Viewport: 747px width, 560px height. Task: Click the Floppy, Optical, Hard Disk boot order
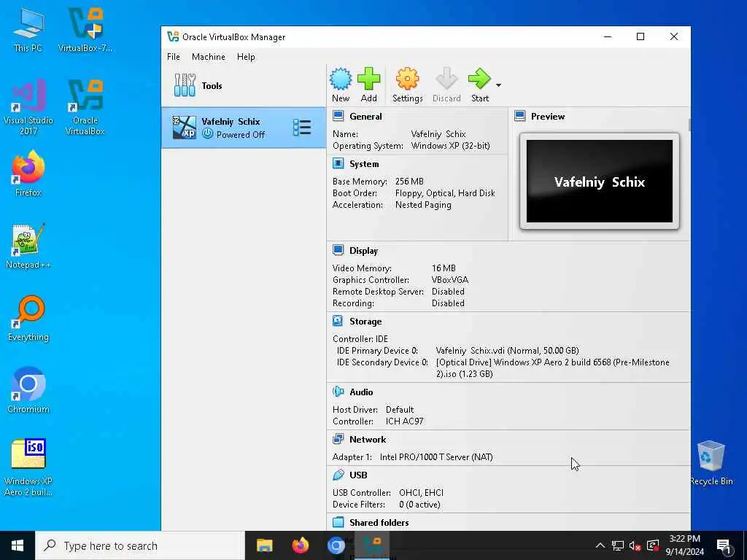(x=445, y=193)
